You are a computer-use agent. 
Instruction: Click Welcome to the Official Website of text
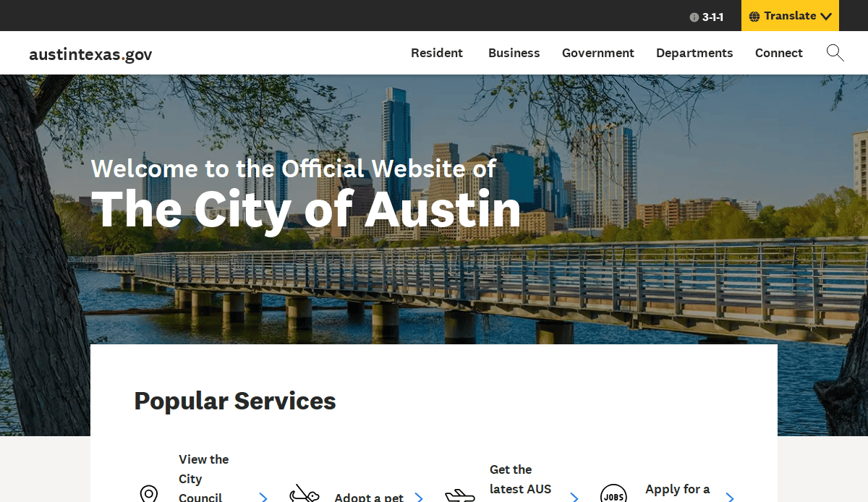294,169
